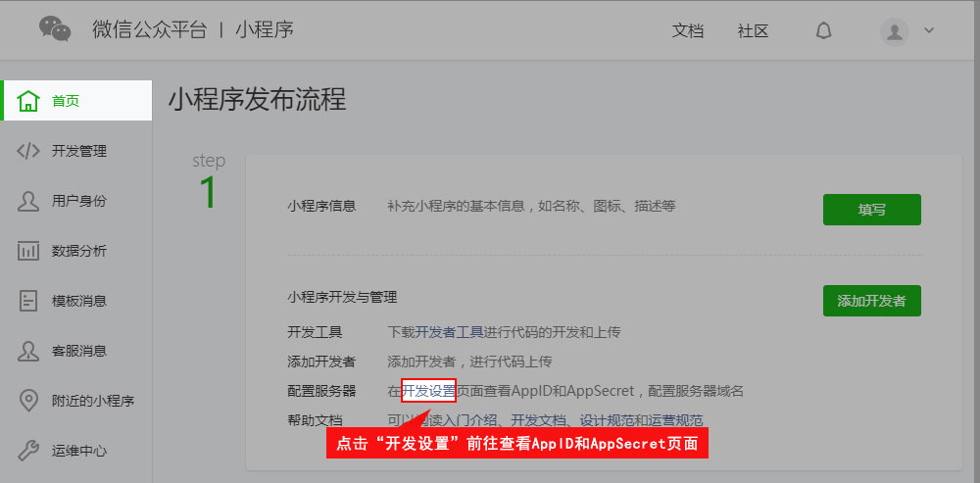
Task: Open the 社区 top menu item
Action: [x=753, y=30]
